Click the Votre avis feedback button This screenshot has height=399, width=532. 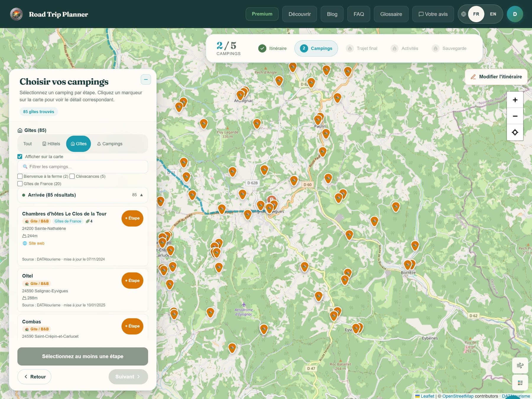pyautogui.click(x=433, y=14)
